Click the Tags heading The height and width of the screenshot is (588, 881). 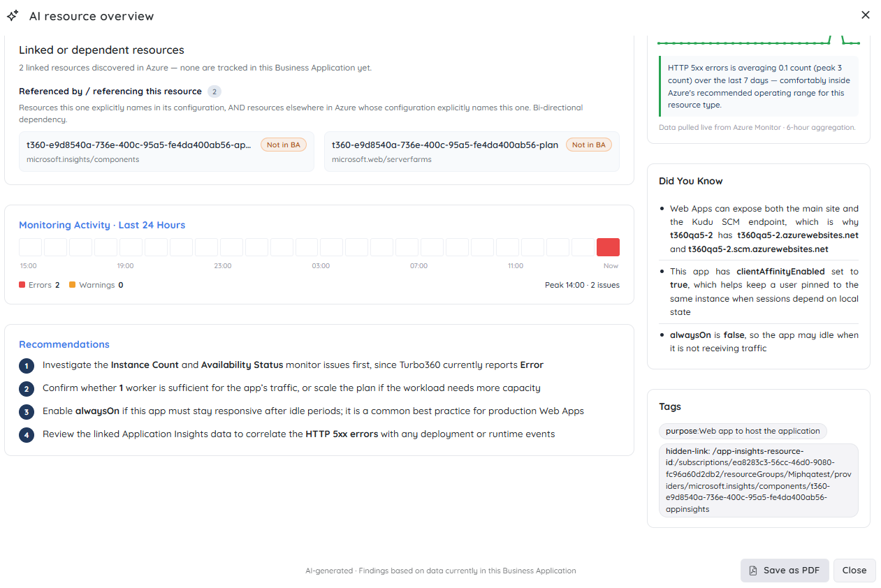[670, 406]
